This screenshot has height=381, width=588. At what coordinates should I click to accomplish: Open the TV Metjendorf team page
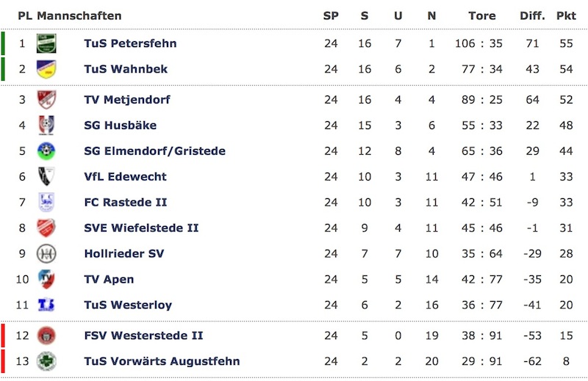click(129, 100)
